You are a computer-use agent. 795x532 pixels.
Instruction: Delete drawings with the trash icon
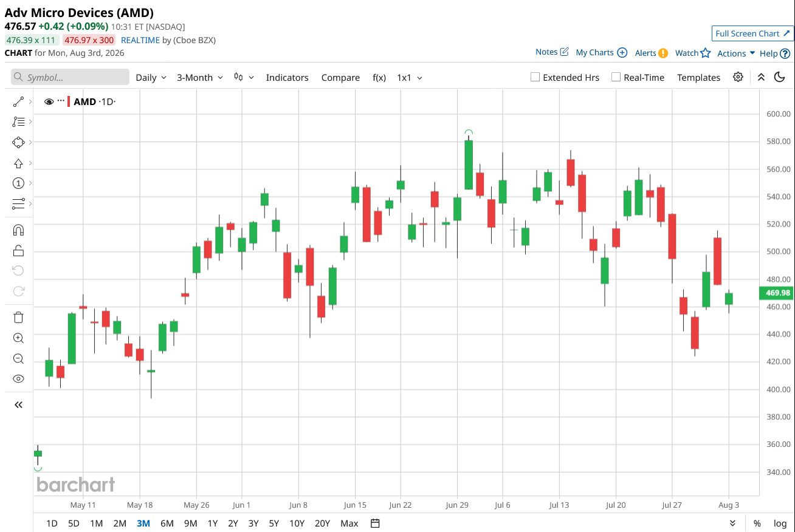pyautogui.click(x=18, y=318)
